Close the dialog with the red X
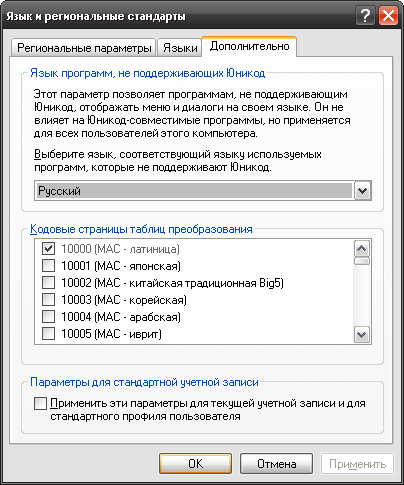The image size is (404, 485). pos(388,16)
